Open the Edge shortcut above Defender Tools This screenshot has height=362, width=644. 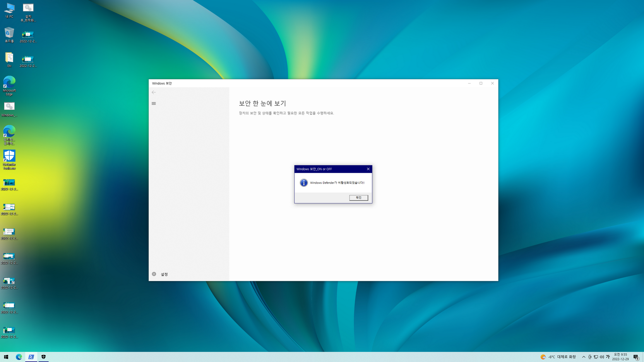coord(9,135)
